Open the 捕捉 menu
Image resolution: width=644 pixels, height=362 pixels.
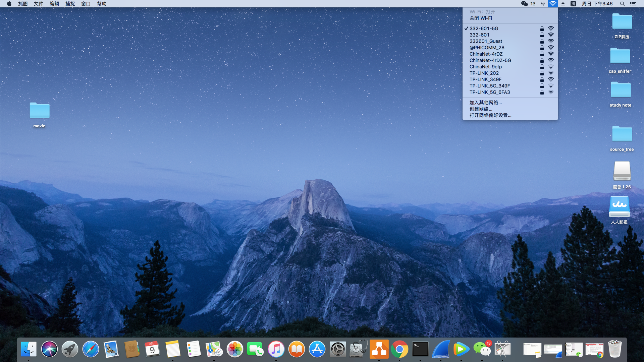(70, 4)
